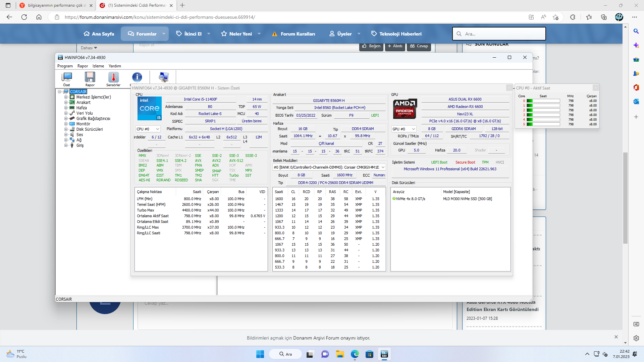The height and width of the screenshot is (362, 644).
Task: Open the CPU #0 selection dropdown
Action: [148, 129]
